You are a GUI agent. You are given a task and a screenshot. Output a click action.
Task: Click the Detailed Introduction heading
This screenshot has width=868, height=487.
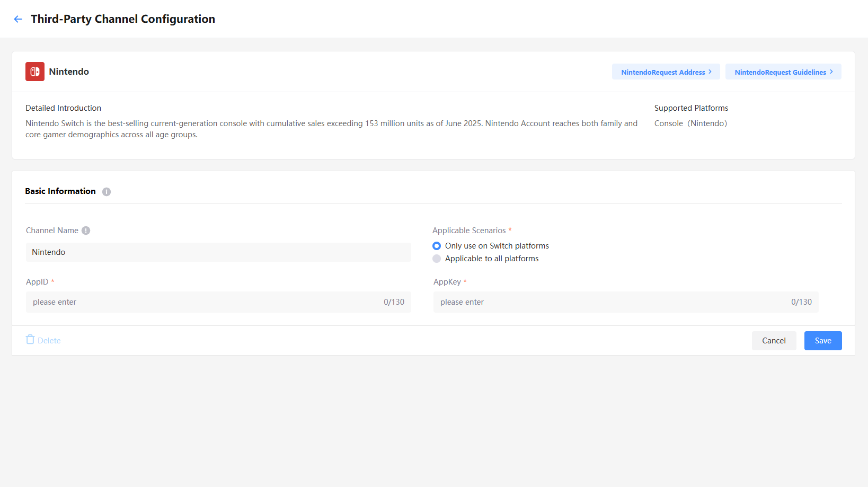[63, 108]
